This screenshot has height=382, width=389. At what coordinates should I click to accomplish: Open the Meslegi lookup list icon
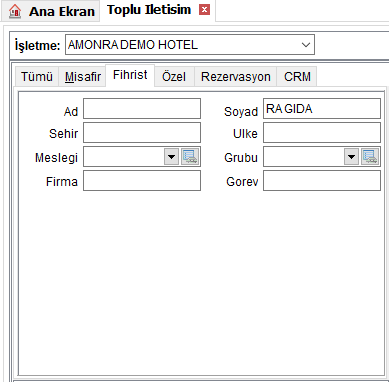[190, 156]
